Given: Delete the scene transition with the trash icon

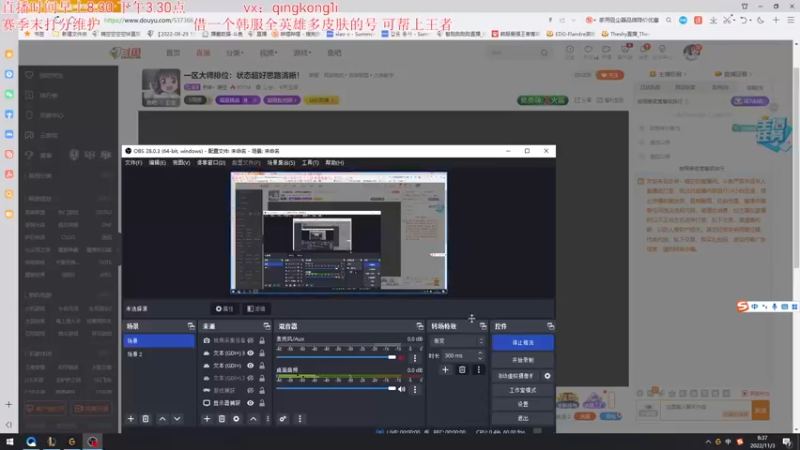Looking at the screenshot, I should 462,369.
